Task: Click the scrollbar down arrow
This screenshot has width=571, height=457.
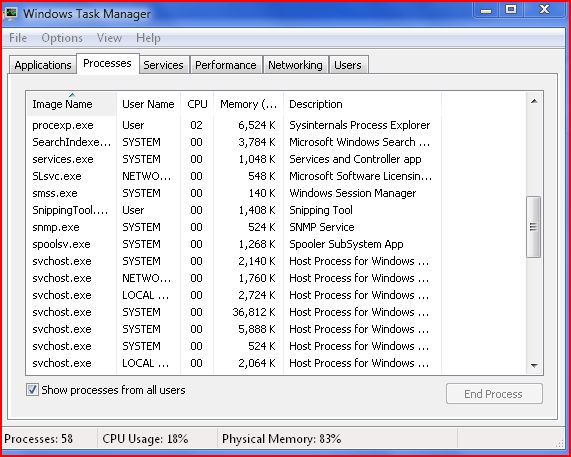Action: (x=534, y=365)
